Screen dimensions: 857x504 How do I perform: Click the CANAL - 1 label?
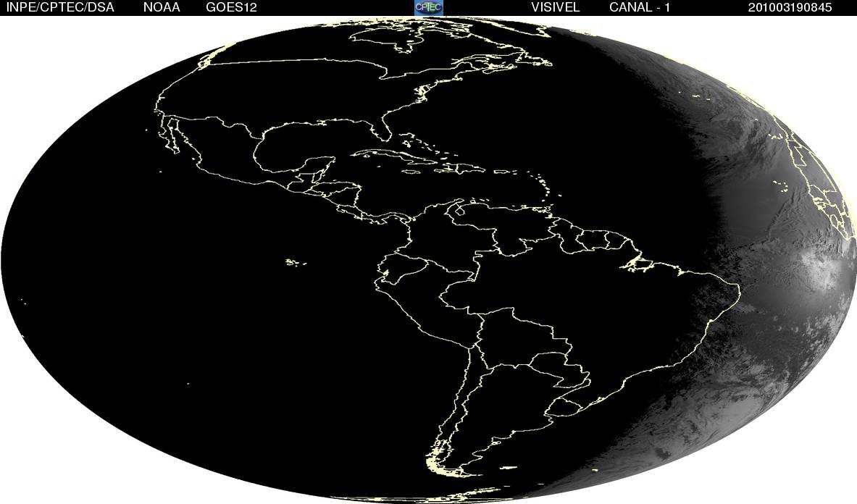[x=640, y=7]
